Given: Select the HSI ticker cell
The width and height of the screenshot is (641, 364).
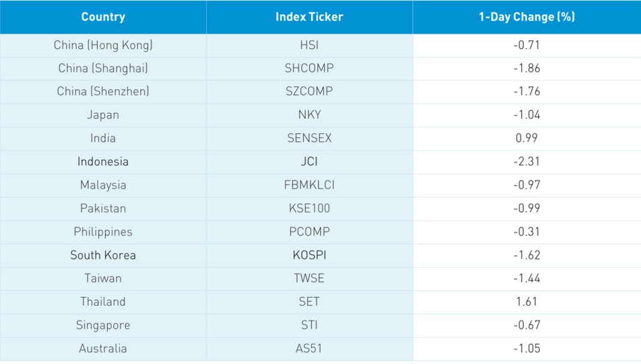Looking at the screenshot, I should coord(309,45).
